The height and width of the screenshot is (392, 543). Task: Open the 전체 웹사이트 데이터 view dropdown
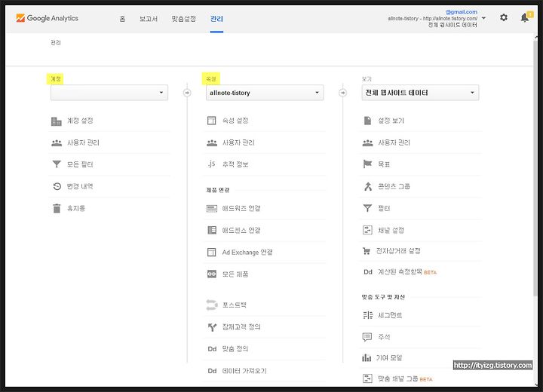click(420, 93)
